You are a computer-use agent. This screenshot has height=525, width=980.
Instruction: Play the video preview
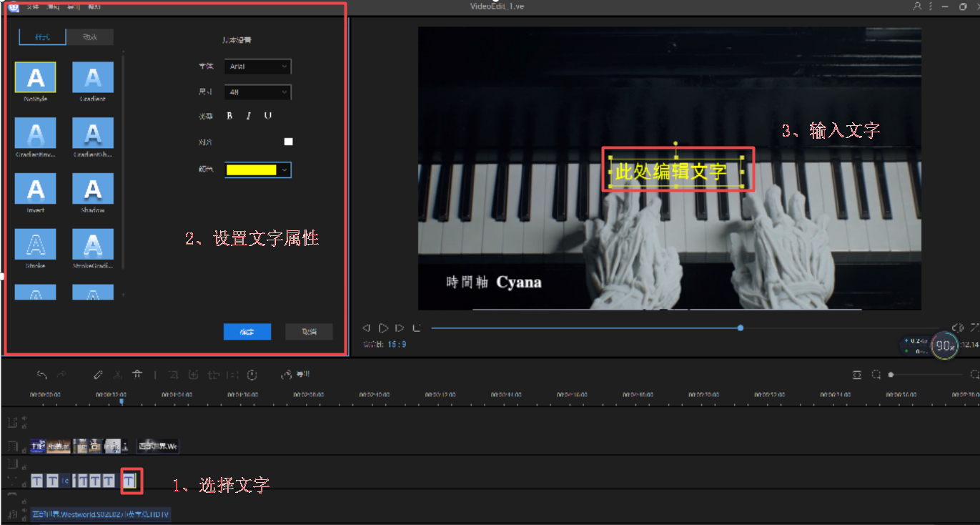383,328
